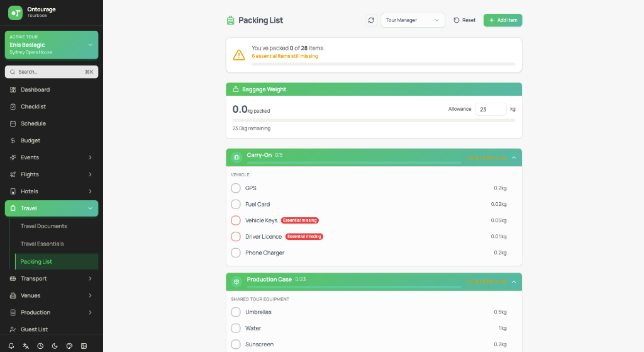Click Essential missing badge on Vehicle Keys
Viewport: 644px width, 352px height.
coord(300,220)
